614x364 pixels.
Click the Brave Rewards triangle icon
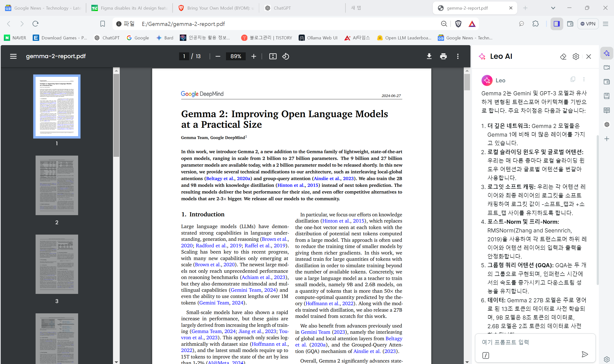coord(472,24)
